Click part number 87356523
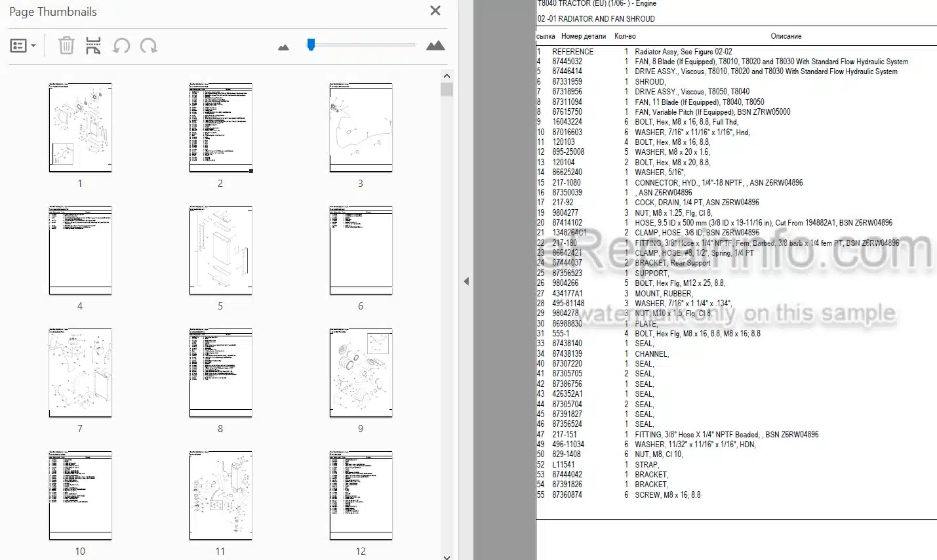Image resolution: width=937 pixels, height=560 pixels. [567, 273]
